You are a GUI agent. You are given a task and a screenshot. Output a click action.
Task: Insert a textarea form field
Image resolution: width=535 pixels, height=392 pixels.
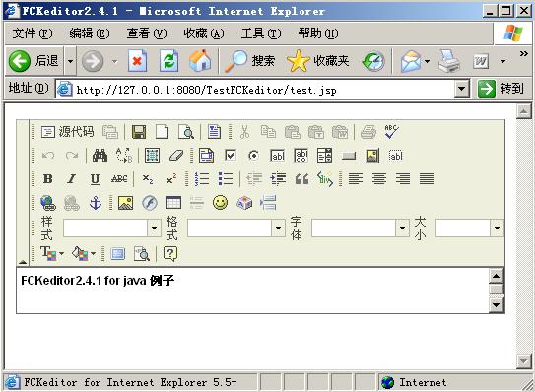click(x=301, y=156)
